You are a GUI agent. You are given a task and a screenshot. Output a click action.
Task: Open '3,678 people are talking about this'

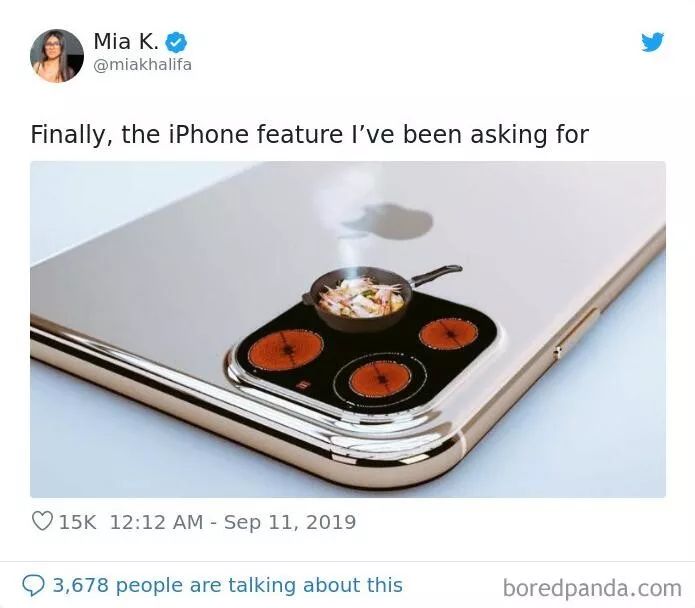228,585
